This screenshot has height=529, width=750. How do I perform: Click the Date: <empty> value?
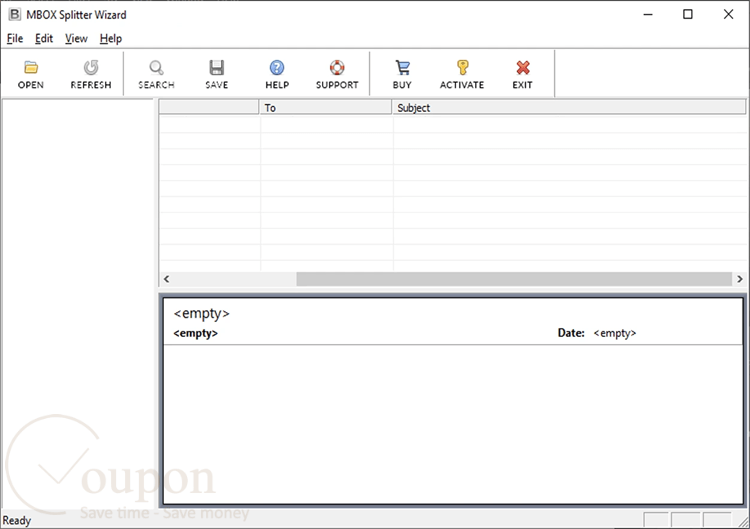(x=615, y=333)
